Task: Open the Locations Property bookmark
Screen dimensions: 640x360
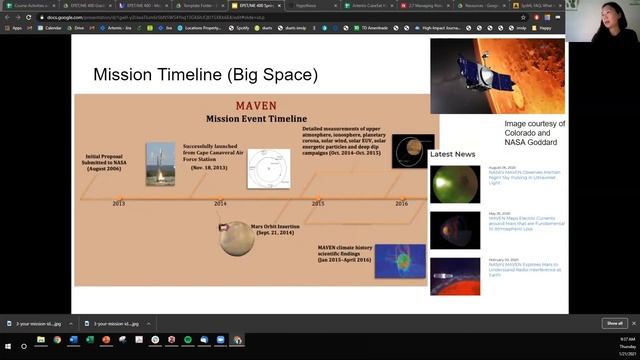Action: point(199,28)
